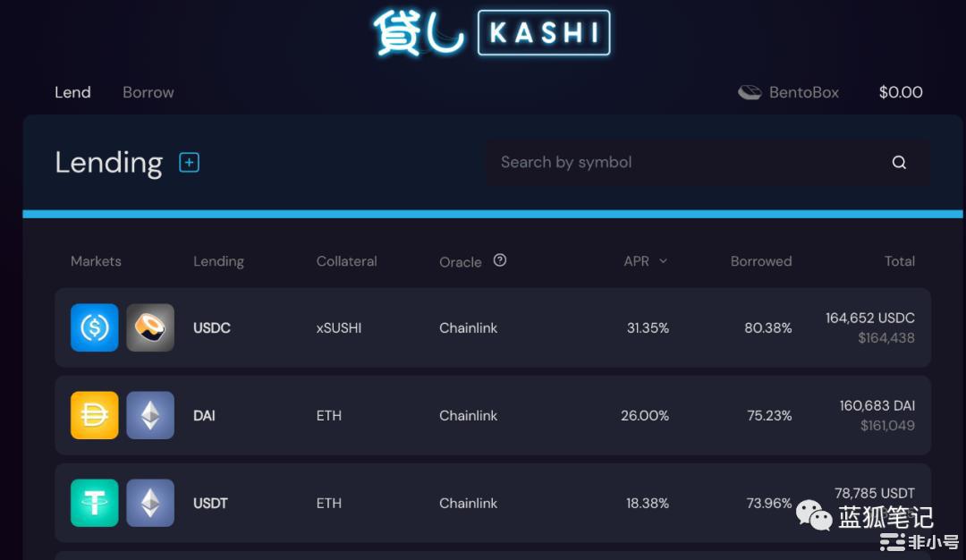The height and width of the screenshot is (560, 966).
Task: Open the USDC lending market row
Action: coord(492,327)
